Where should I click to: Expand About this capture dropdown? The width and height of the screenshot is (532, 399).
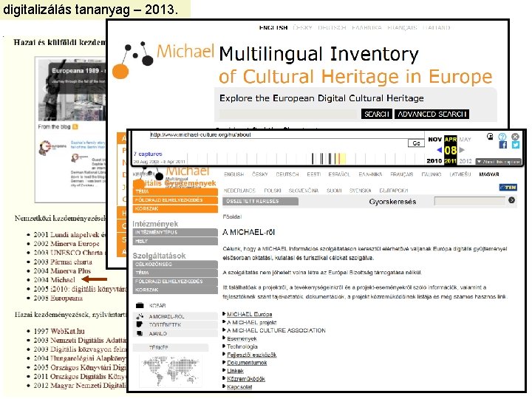[x=498, y=162]
